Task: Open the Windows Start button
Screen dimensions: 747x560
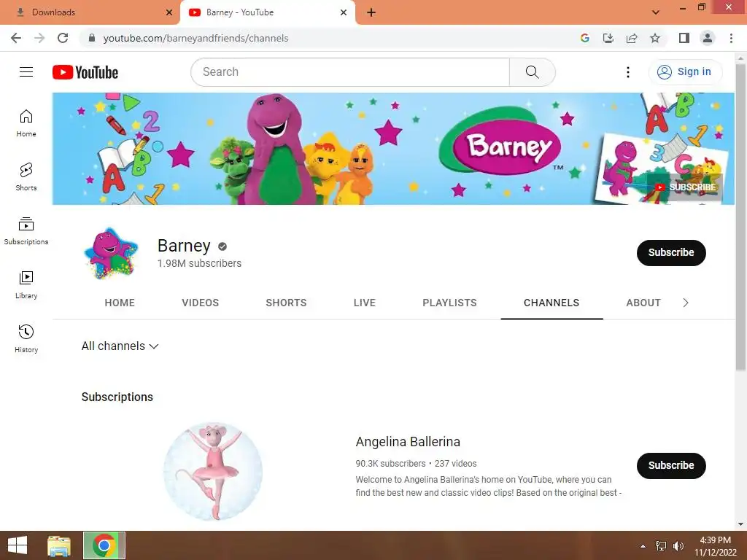Action: (x=18, y=545)
